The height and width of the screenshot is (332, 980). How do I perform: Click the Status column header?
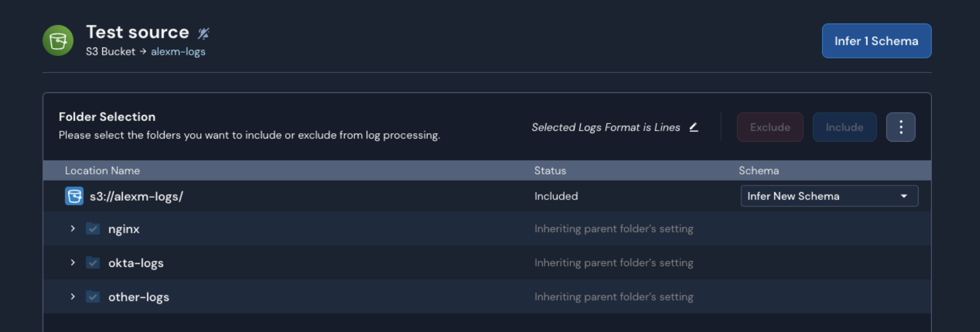pyautogui.click(x=550, y=171)
